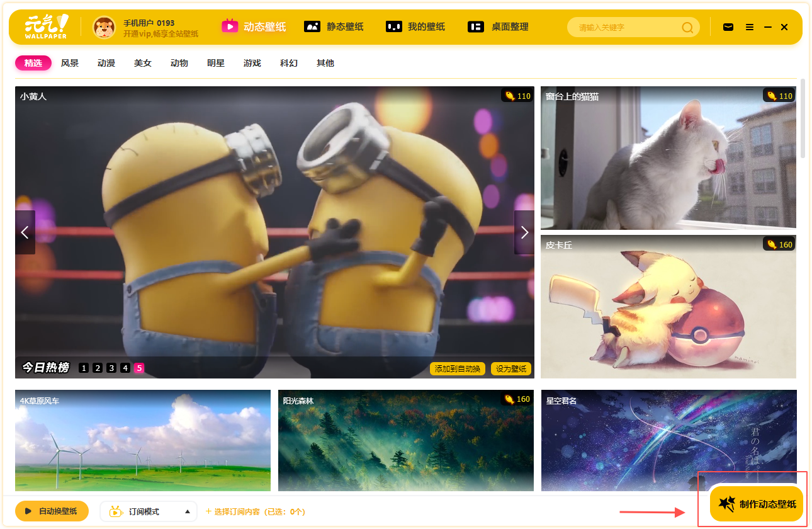812x529 pixels.
Task: Select the 动物 category
Action: tap(179, 63)
